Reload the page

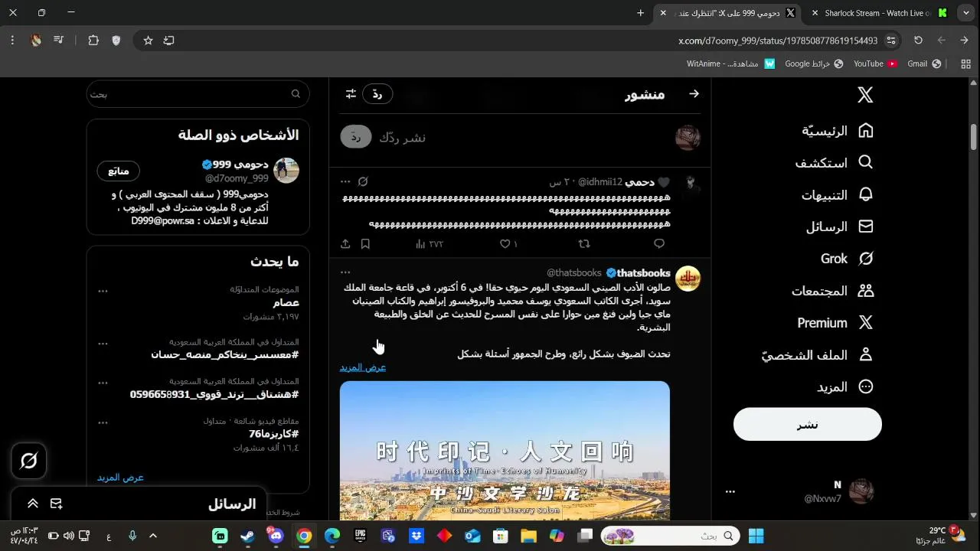[918, 41]
